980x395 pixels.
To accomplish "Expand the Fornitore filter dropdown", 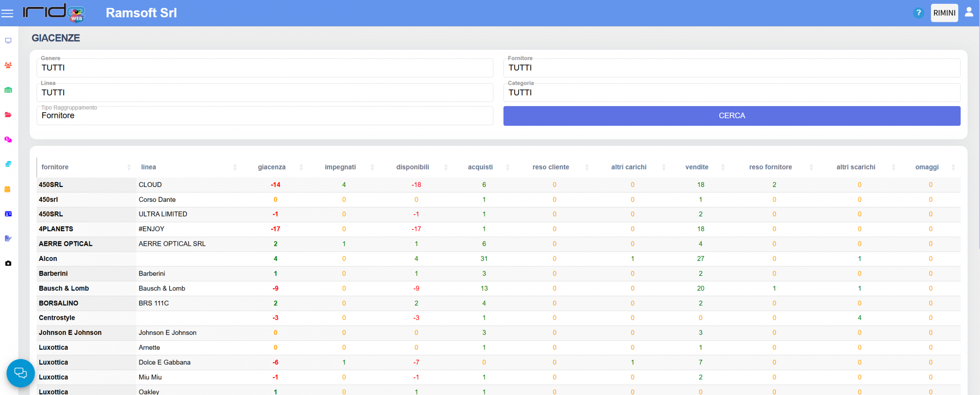I will pyautogui.click(x=731, y=68).
